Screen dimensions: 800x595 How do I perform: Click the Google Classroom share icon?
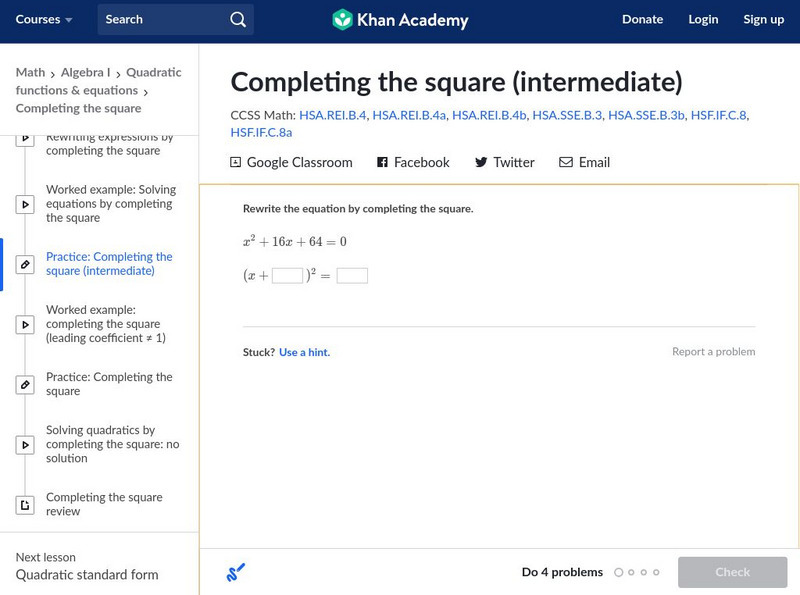click(x=235, y=162)
